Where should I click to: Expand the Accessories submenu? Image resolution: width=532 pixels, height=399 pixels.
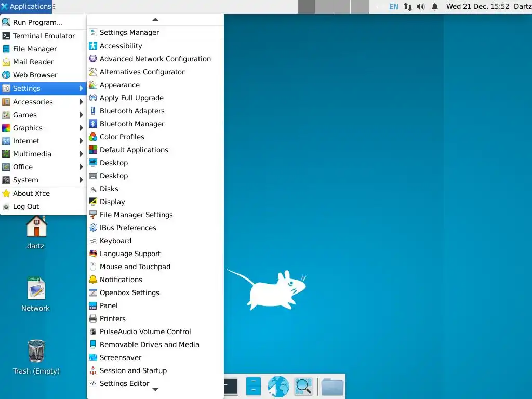tap(43, 102)
